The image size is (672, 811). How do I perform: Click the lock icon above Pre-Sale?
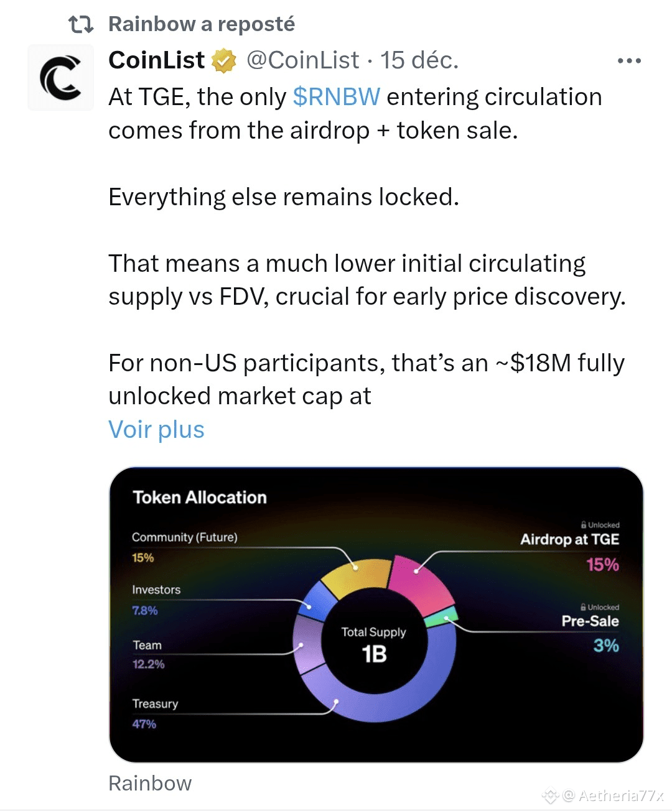tap(583, 607)
